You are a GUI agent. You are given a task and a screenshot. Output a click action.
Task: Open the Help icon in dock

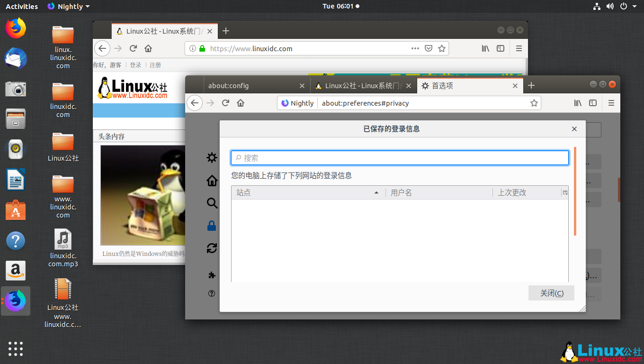pos(16,241)
